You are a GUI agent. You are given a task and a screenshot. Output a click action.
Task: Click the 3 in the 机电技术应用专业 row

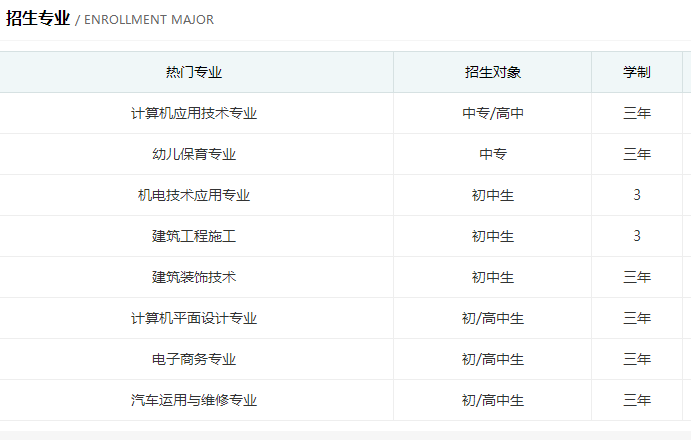click(x=637, y=195)
